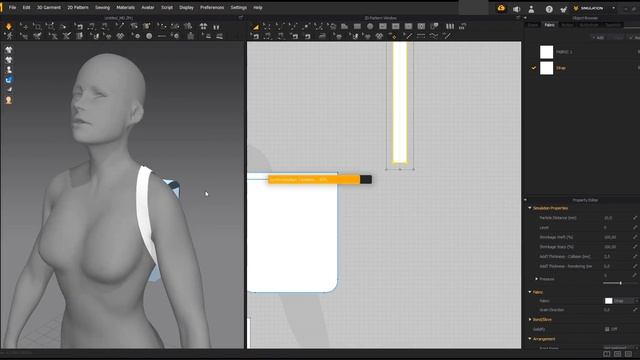This screenshot has width=640, height=360.
Task: Open the 2D Pattern menu
Action: pyautogui.click(x=78, y=7)
